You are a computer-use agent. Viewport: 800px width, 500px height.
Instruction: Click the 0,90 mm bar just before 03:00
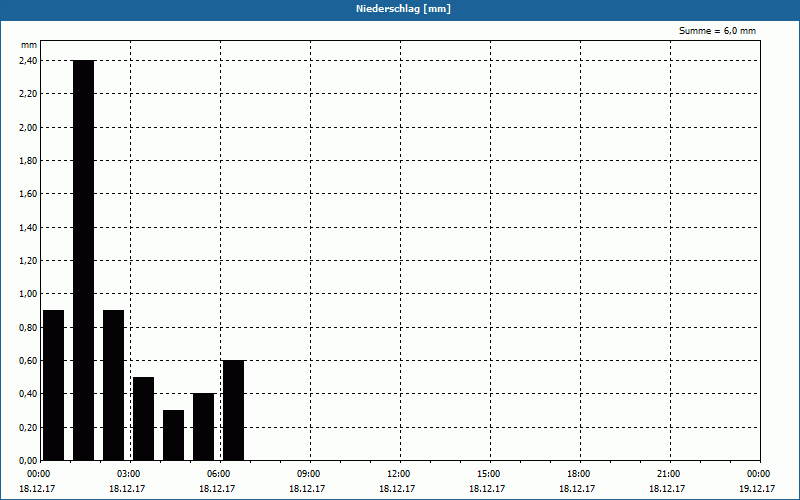(113, 385)
